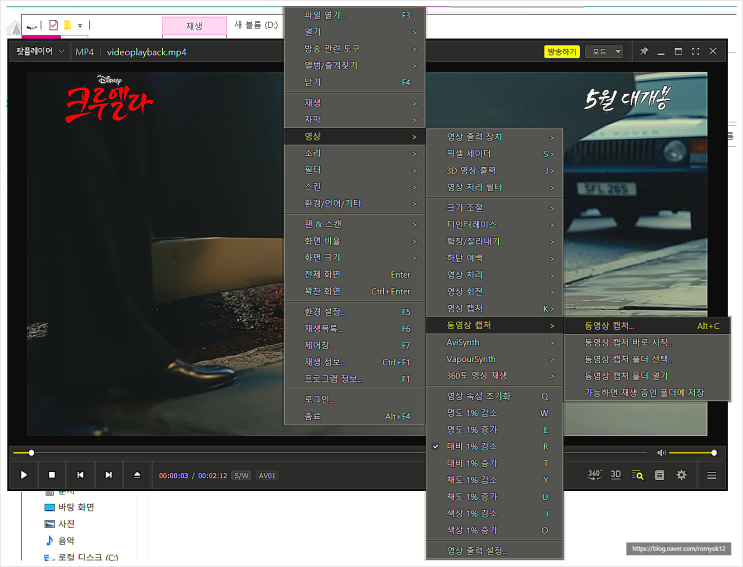Open the chapter/bookmark search icon
The width and height of the screenshot is (743, 567).
(637, 475)
